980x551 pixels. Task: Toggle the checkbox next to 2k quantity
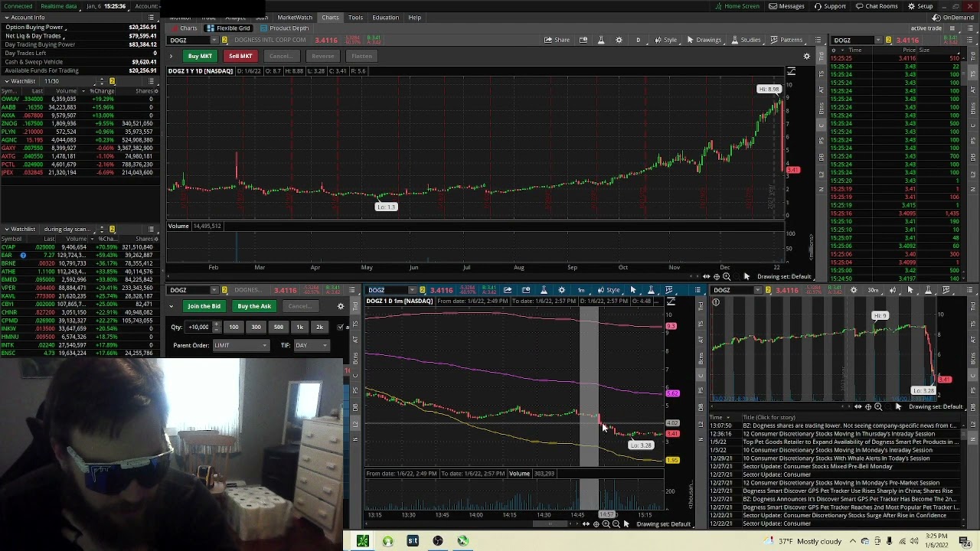(x=341, y=327)
